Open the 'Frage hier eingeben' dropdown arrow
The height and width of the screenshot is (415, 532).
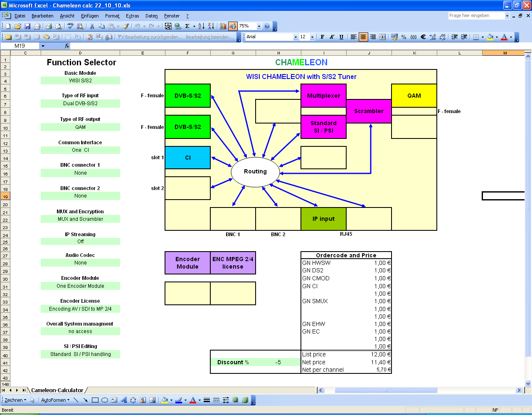coord(507,16)
